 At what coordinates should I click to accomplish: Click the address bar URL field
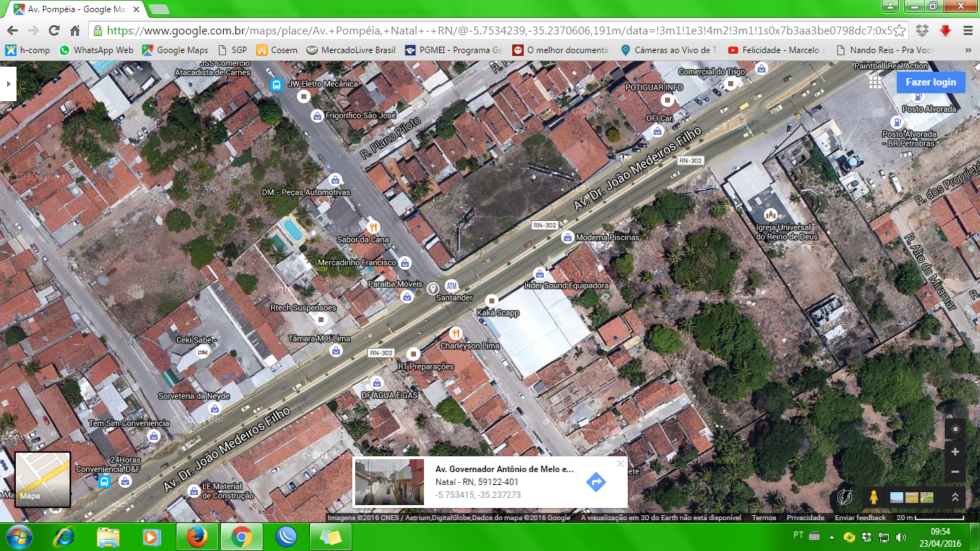click(x=499, y=31)
